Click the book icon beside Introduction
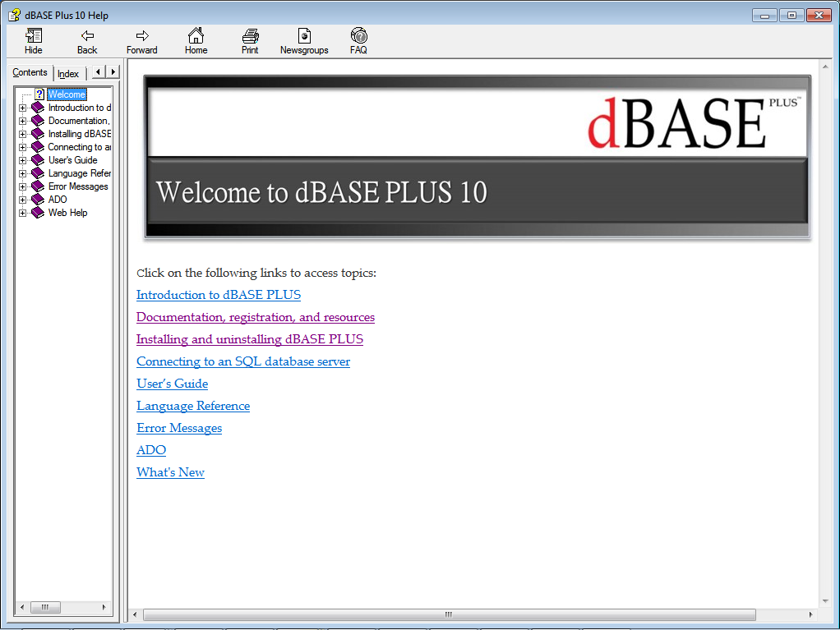The width and height of the screenshot is (840, 630). [x=38, y=108]
